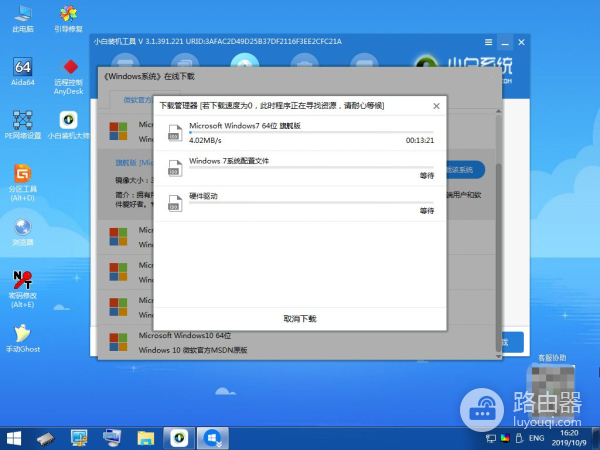The height and width of the screenshot is (450, 600).
Task: Click the 4.02MB/s download speed text
Action: (205, 140)
